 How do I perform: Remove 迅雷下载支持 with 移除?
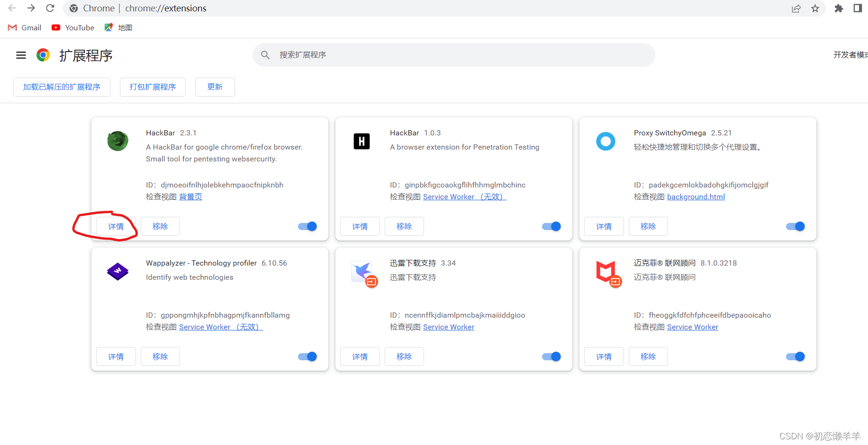click(x=404, y=356)
